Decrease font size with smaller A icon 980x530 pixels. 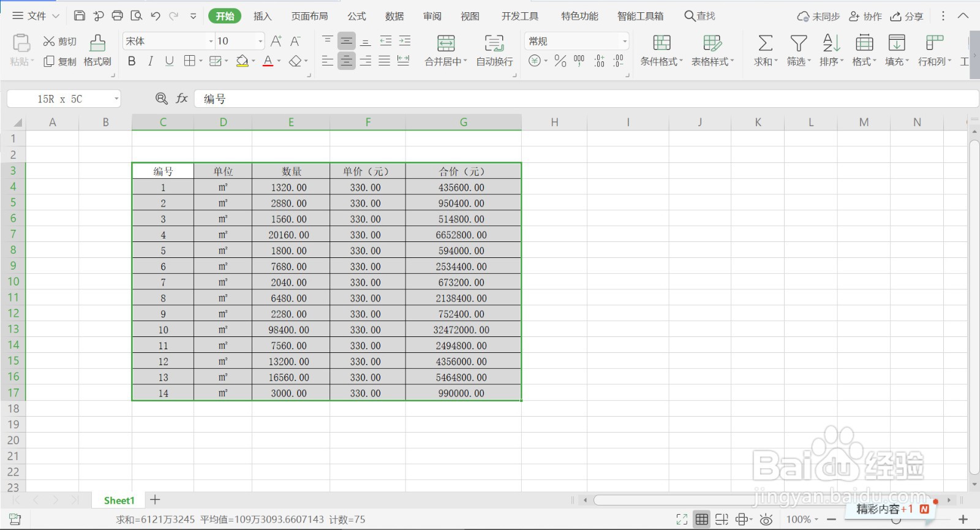pyautogui.click(x=295, y=41)
